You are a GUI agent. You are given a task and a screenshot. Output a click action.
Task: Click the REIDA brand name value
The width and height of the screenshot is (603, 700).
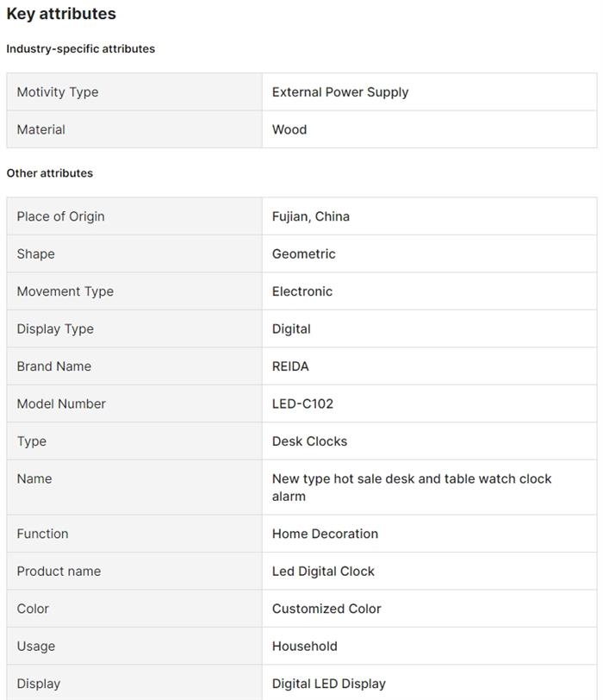click(290, 366)
